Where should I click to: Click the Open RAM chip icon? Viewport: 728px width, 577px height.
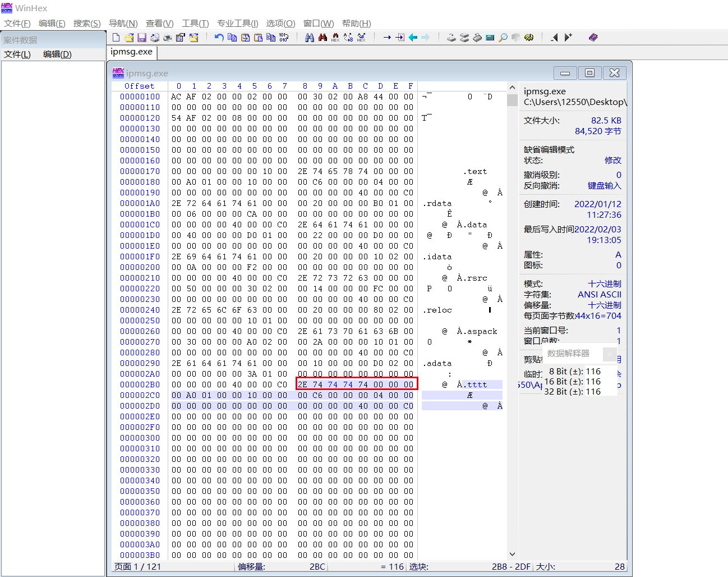pyautogui.click(x=477, y=38)
